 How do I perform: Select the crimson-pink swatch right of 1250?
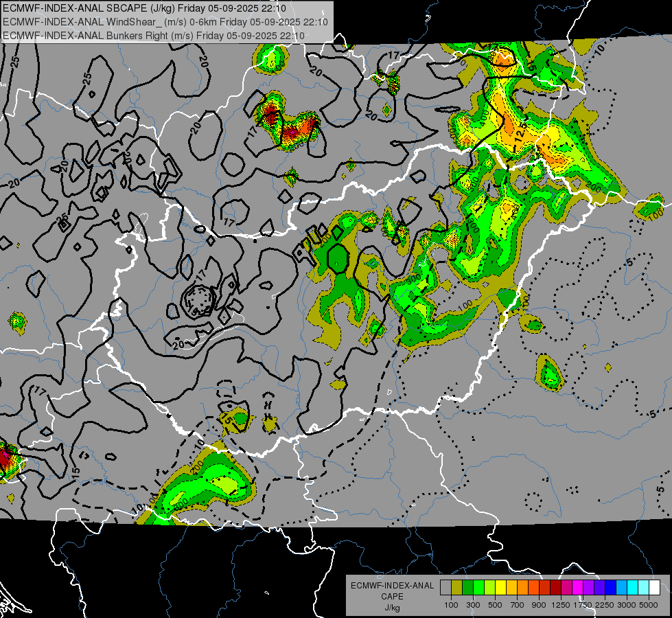(566, 588)
